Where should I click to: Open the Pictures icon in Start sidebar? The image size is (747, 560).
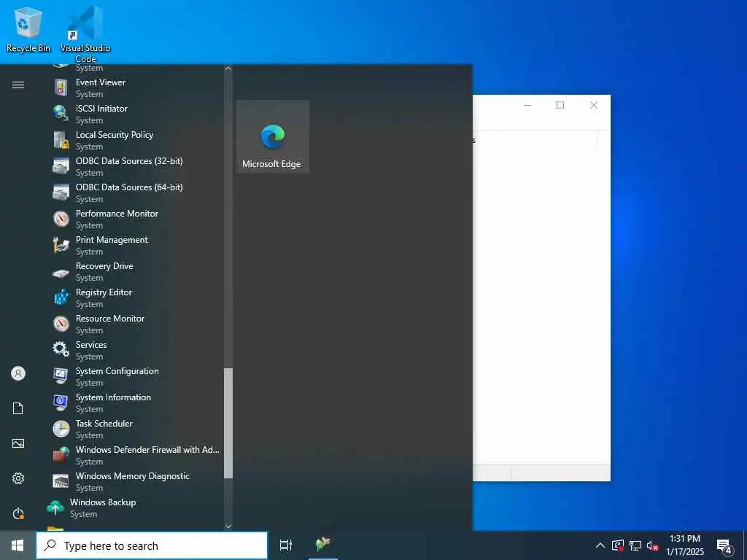tap(18, 443)
